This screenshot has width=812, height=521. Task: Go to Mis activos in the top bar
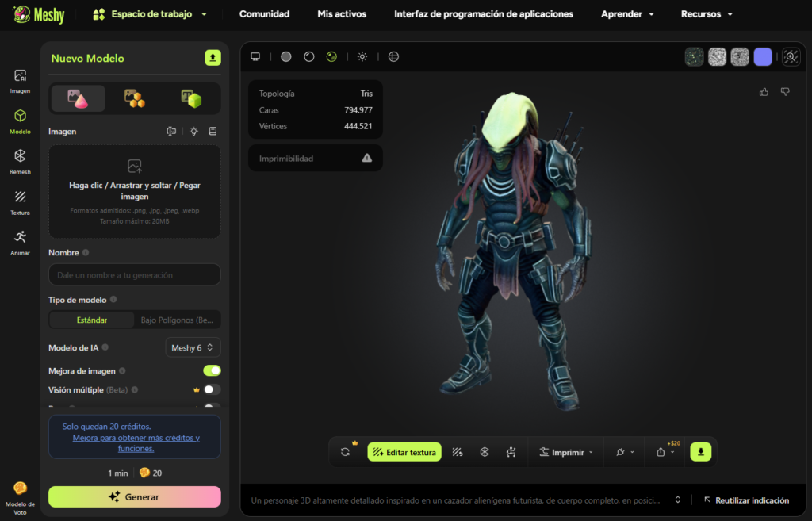(x=341, y=14)
